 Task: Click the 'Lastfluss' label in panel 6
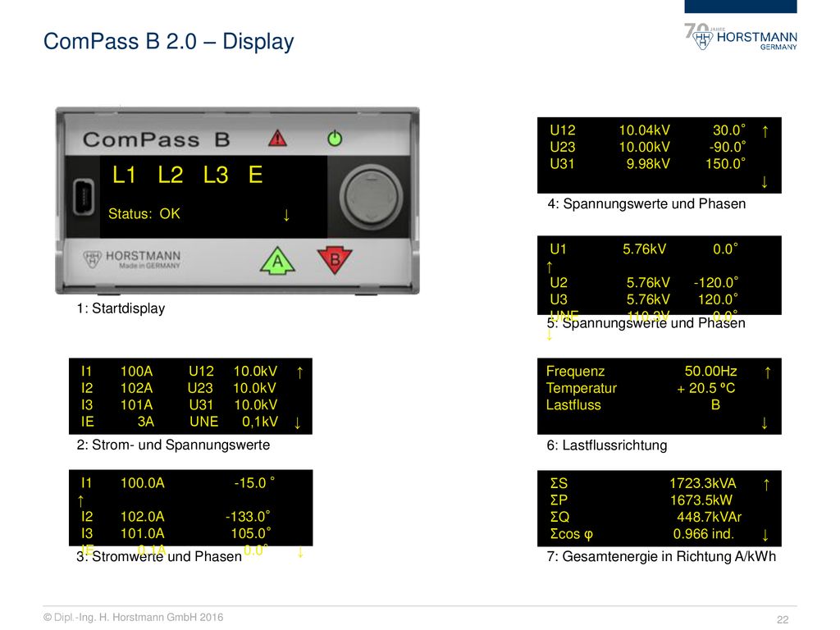[573, 405]
